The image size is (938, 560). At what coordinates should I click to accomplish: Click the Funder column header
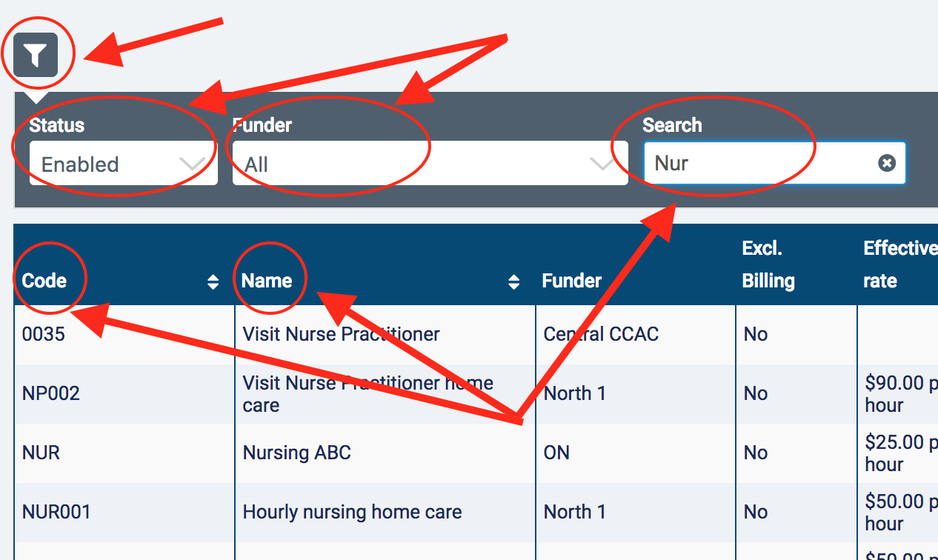[x=572, y=281]
